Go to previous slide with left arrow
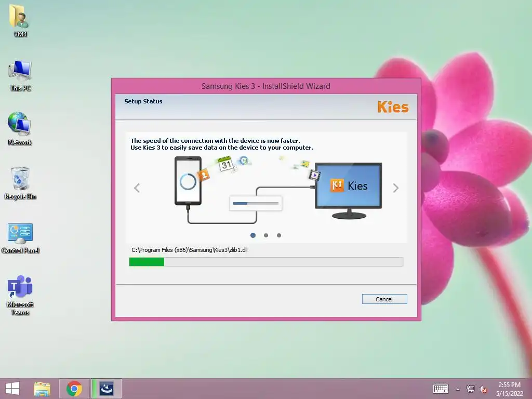This screenshot has height=399, width=532. click(137, 188)
